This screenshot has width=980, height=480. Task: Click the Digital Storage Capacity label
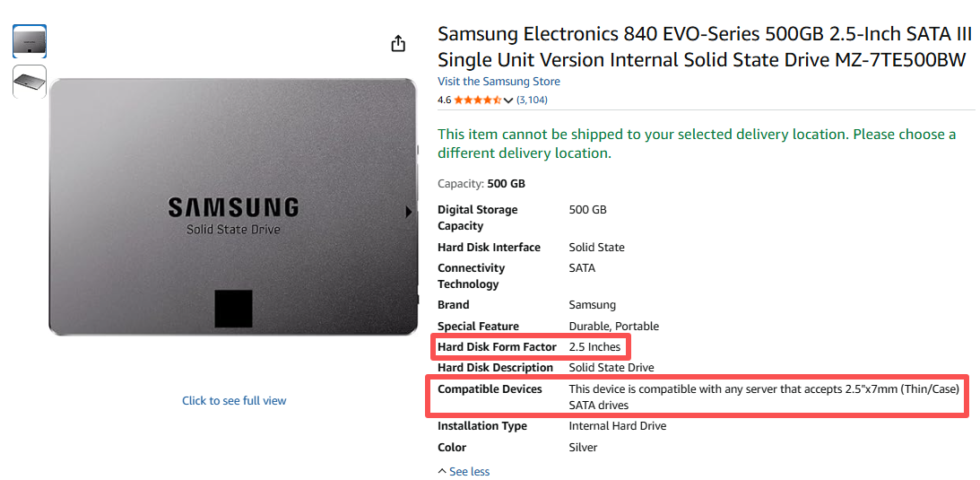point(477,217)
